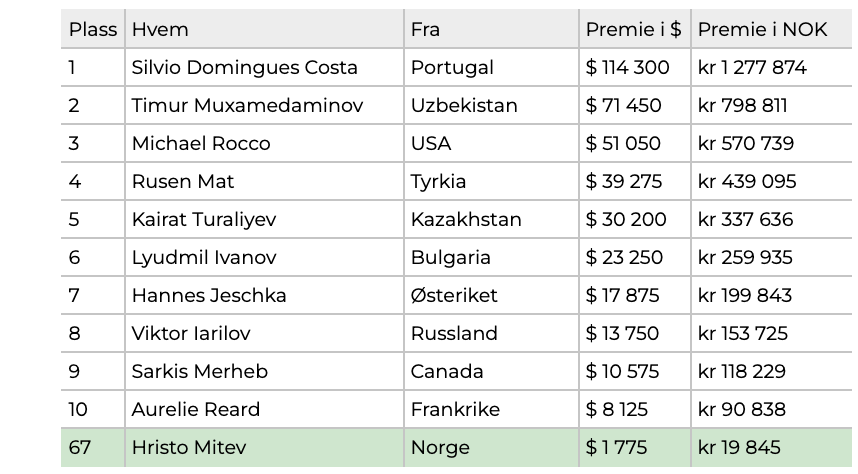The height and width of the screenshot is (474, 858).
Task: Select the $ 23 250 prize cell
Action: (x=634, y=257)
